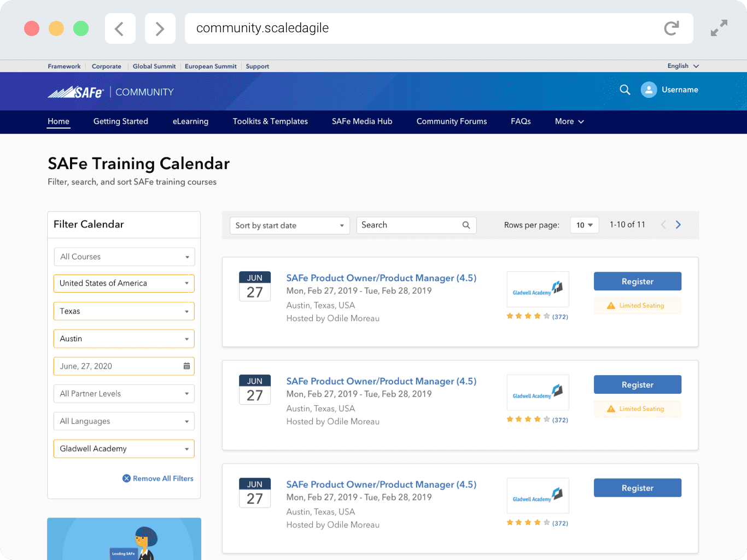This screenshot has height=560, width=747.
Task: Open the All Courses dropdown
Action: pyautogui.click(x=124, y=256)
